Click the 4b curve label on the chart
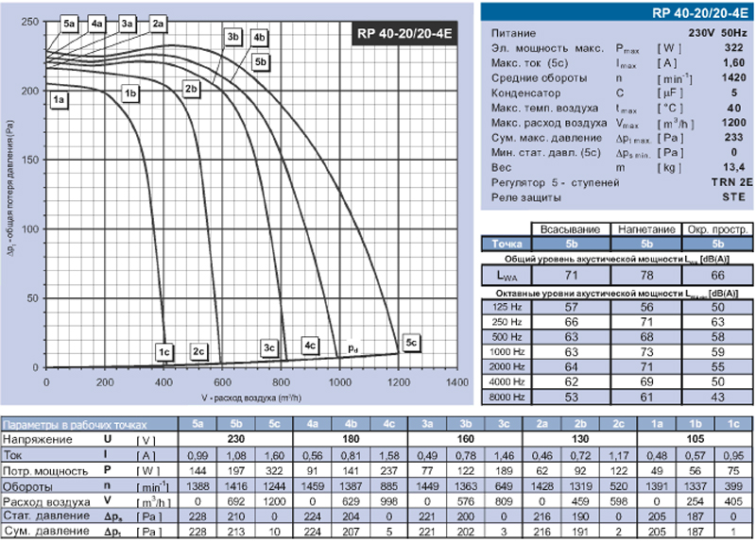 click(x=260, y=37)
